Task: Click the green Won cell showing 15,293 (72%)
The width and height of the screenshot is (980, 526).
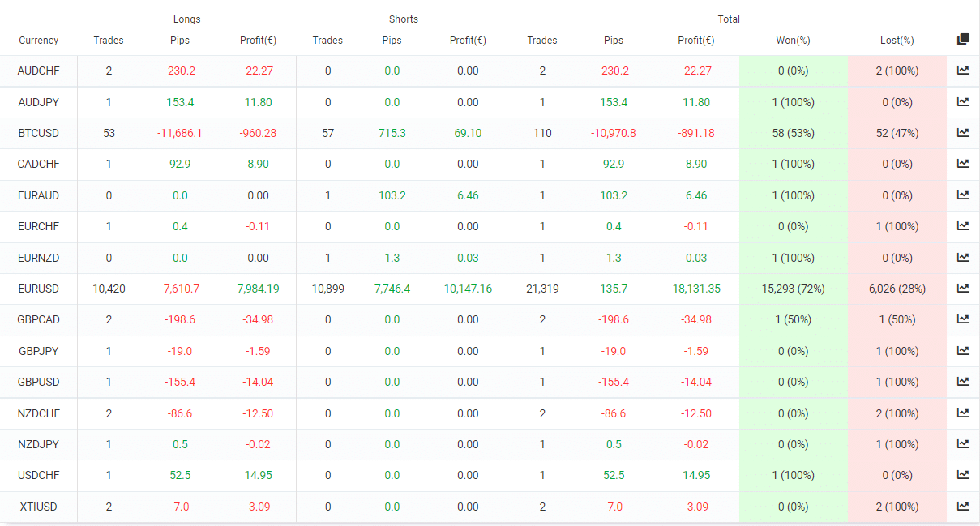Action: tap(793, 289)
